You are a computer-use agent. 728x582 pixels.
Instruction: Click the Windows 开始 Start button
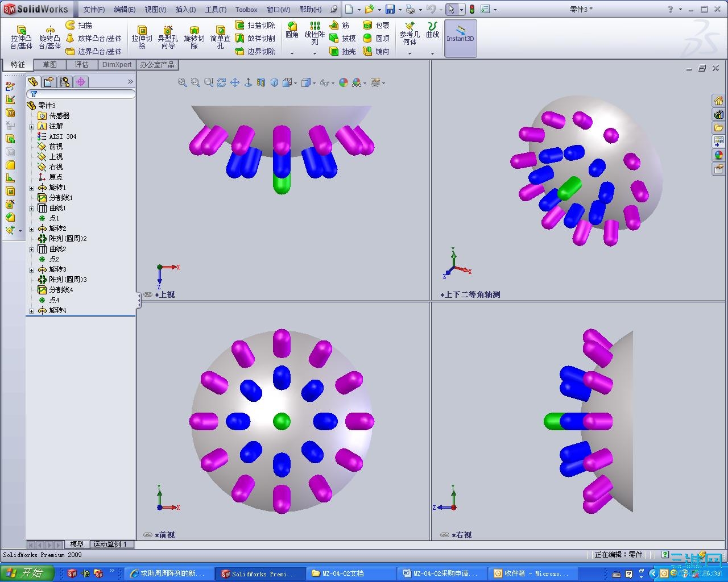27,573
